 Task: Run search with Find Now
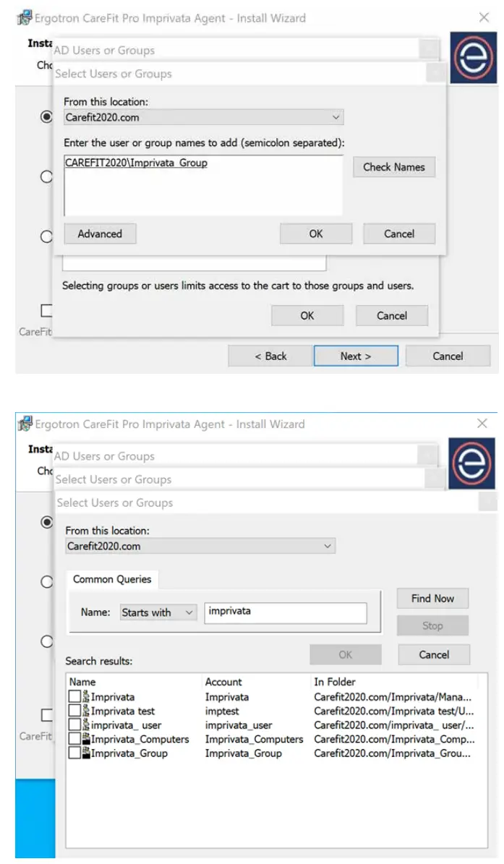432,599
